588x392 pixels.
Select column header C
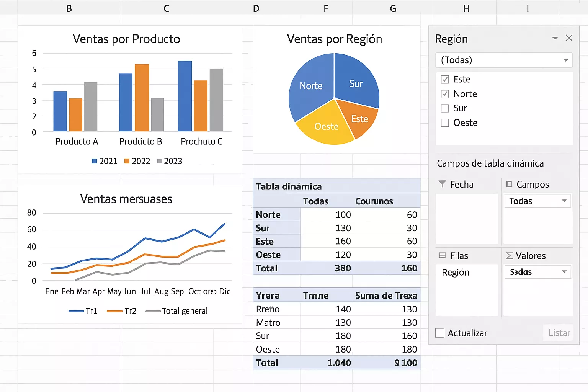[x=166, y=8]
